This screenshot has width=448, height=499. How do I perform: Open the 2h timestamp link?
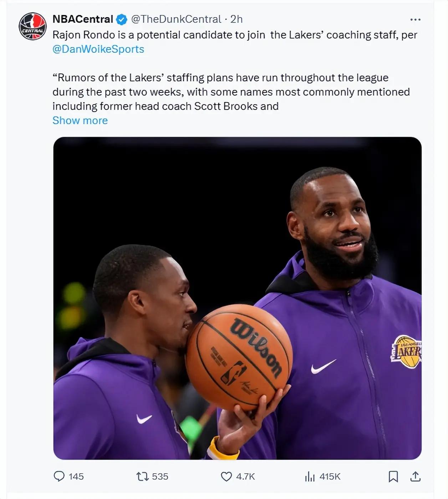coord(236,19)
